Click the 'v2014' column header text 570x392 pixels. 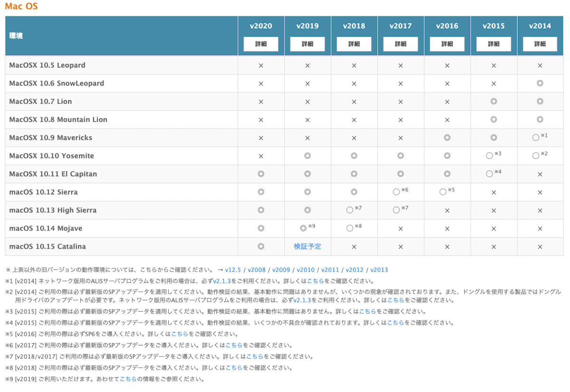[x=540, y=26]
